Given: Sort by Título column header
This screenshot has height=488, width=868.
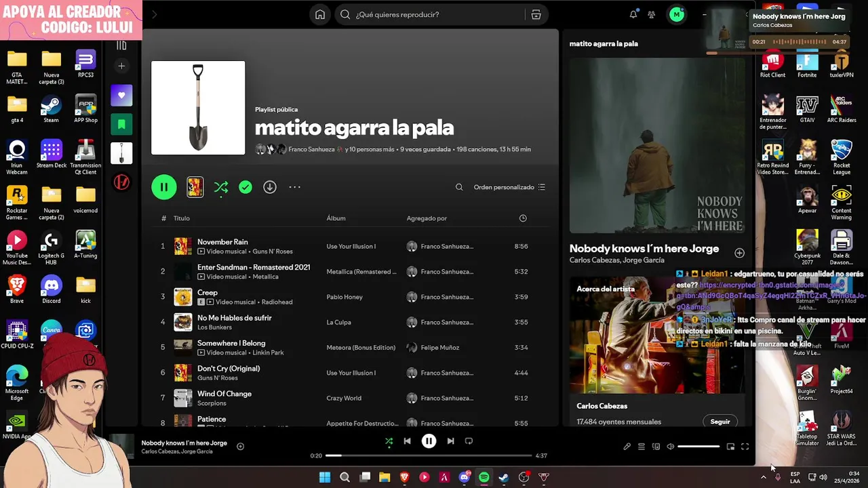Looking at the screenshot, I should coord(182,218).
